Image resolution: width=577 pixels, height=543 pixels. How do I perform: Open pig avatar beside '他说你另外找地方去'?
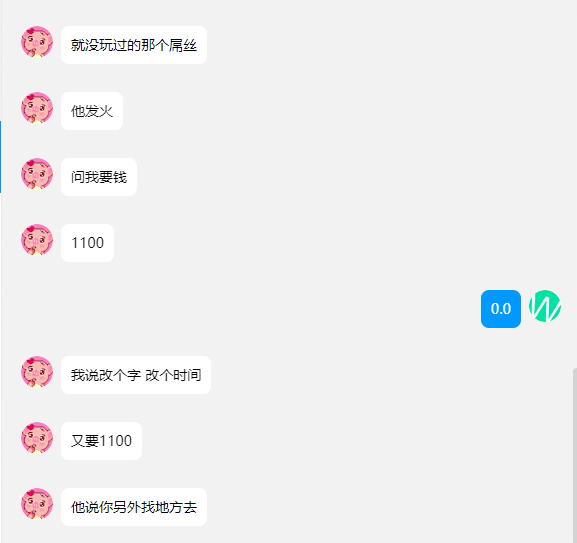[37, 504]
